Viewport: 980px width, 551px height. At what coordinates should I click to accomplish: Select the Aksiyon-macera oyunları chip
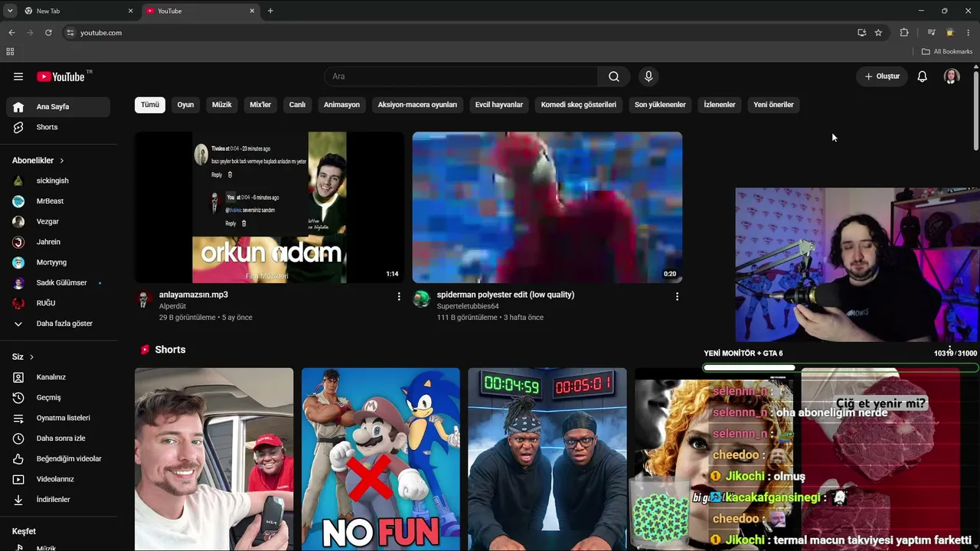pyautogui.click(x=417, y=105)
